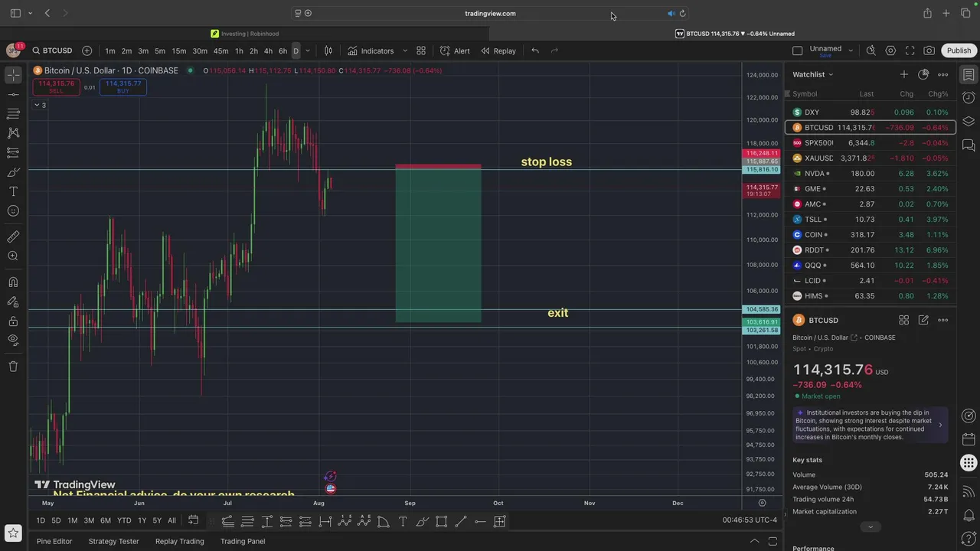This screenshot has height=551, width=980.
Task: Select the Measure ruler tool
Action: [13, 237]
